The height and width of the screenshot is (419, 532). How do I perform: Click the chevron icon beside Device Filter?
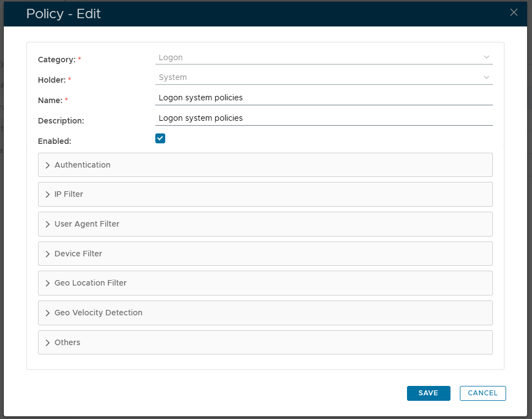[x=48, y=254]
